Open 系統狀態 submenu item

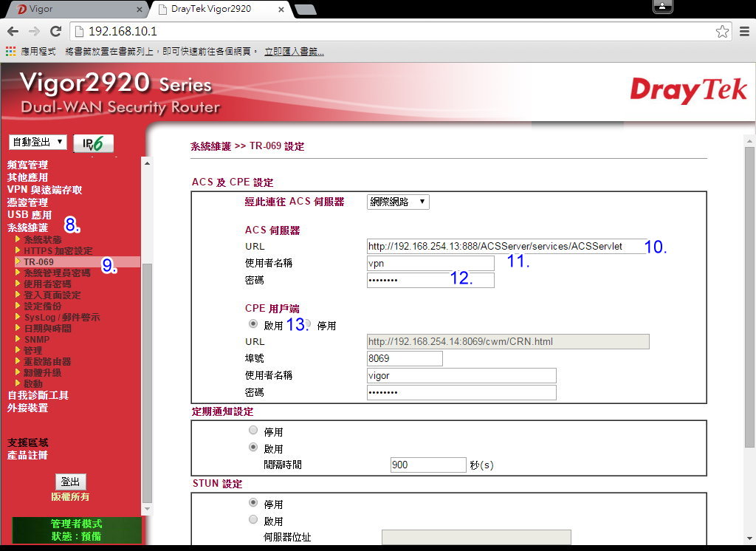[43, 240]
